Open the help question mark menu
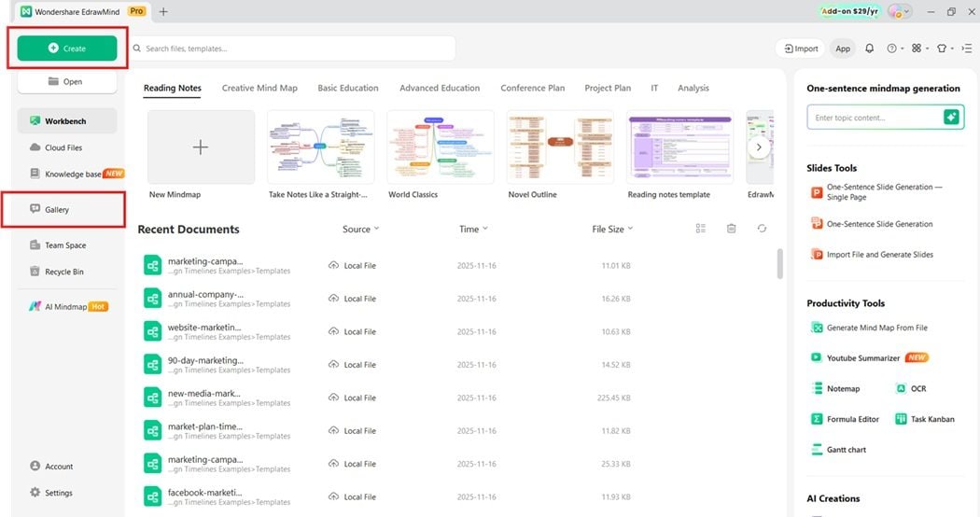980x517 pixels. (895, 49)
